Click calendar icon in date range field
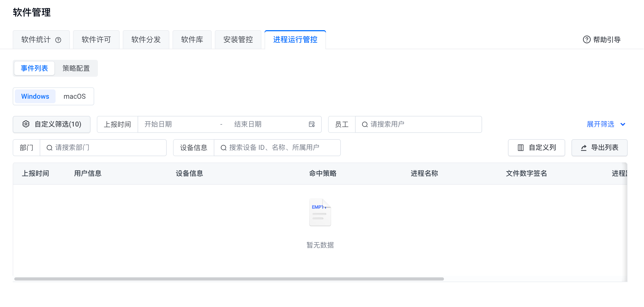The height and width of the screenshot is (307, 644). click(312, 124)
